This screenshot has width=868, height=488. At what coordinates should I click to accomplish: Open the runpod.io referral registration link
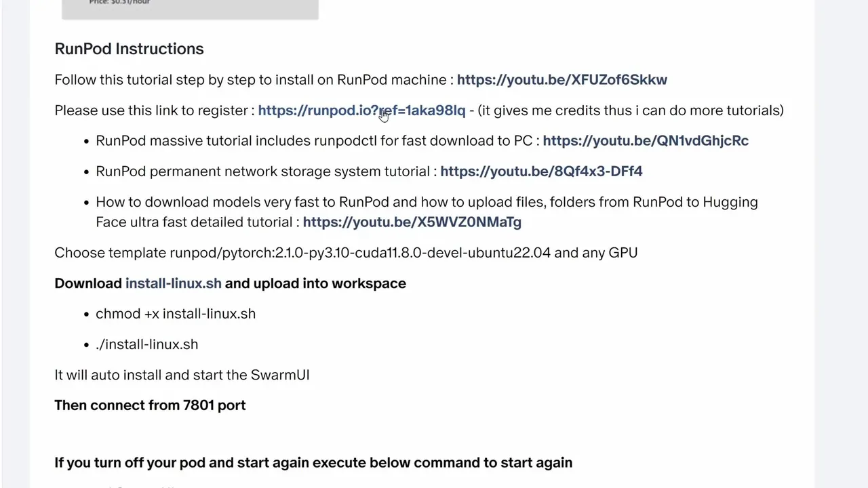(361, 110)
